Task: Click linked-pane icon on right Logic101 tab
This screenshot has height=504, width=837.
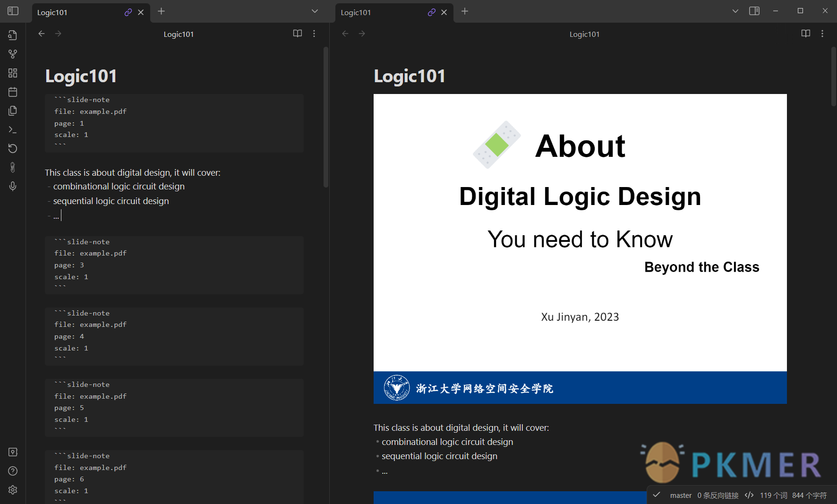Action: 431,12
